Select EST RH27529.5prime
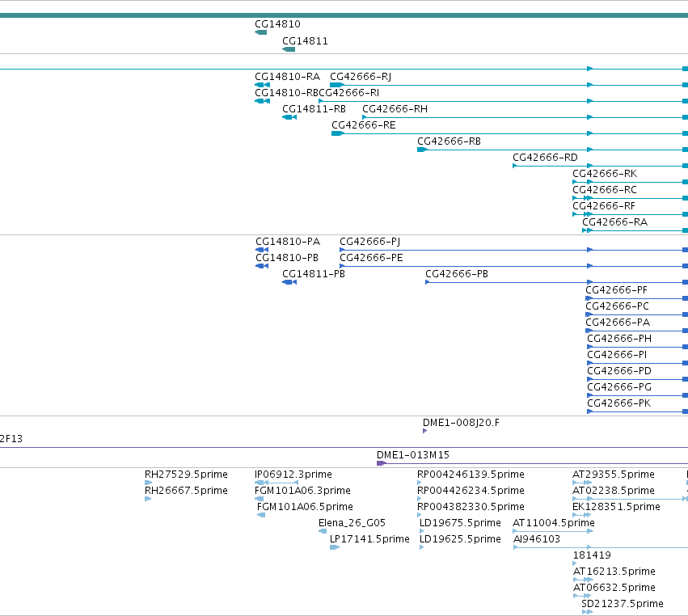 [186, 475]
